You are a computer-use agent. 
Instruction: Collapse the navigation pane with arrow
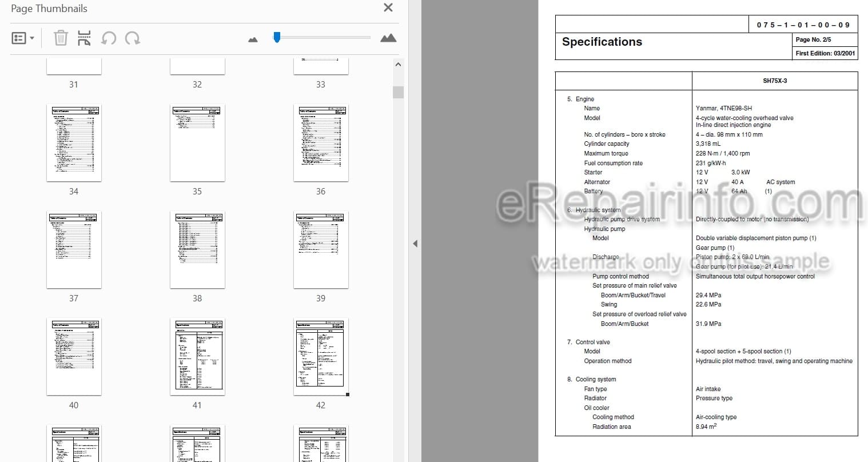[x=415, y=244]
